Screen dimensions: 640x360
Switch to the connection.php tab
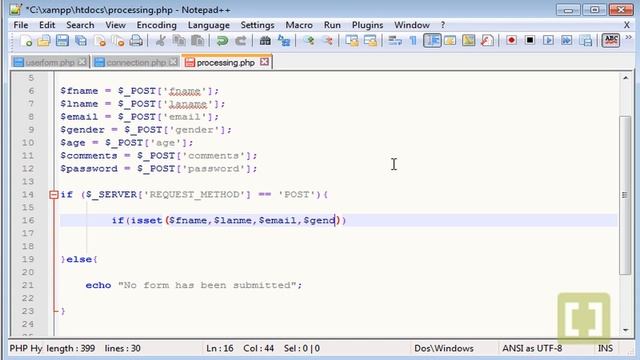136,62
